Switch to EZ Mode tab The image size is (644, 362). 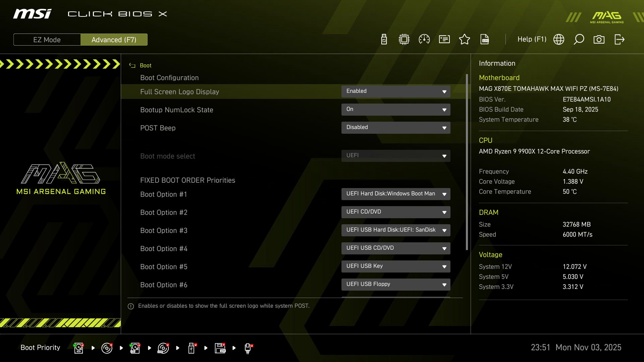(47, 40)
